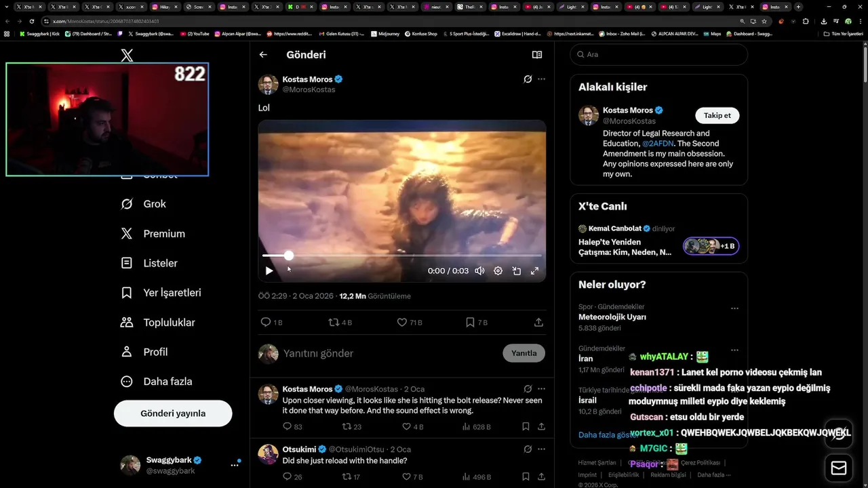This screenshot has width=868, height=488.
Task: Bookmark this page with the star icon
Action: point(764,21)
